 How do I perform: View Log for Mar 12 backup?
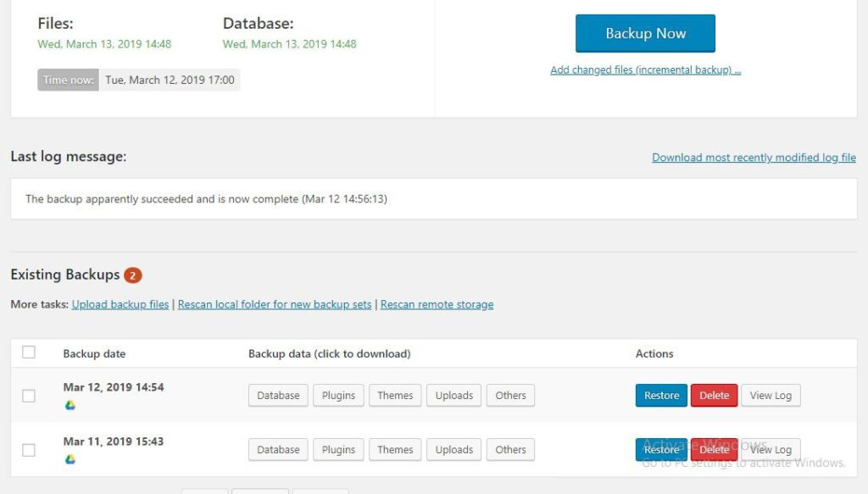click(x=771, y=396)
